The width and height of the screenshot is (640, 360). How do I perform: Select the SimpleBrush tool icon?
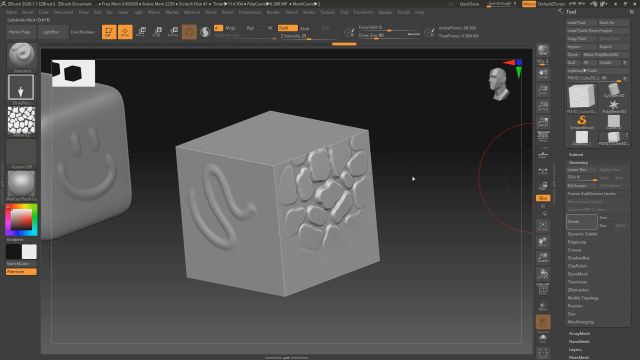[x=582, y=122]
